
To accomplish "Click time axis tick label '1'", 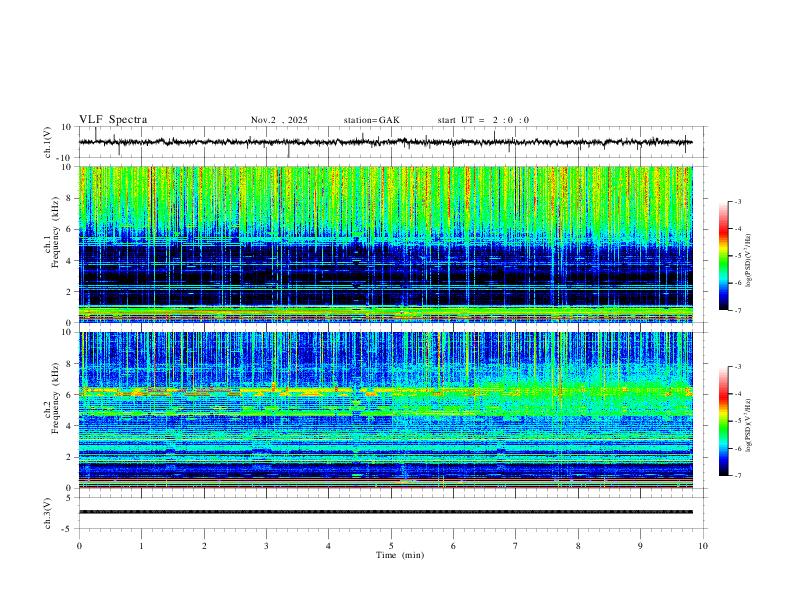I will [x=141, y=546].
